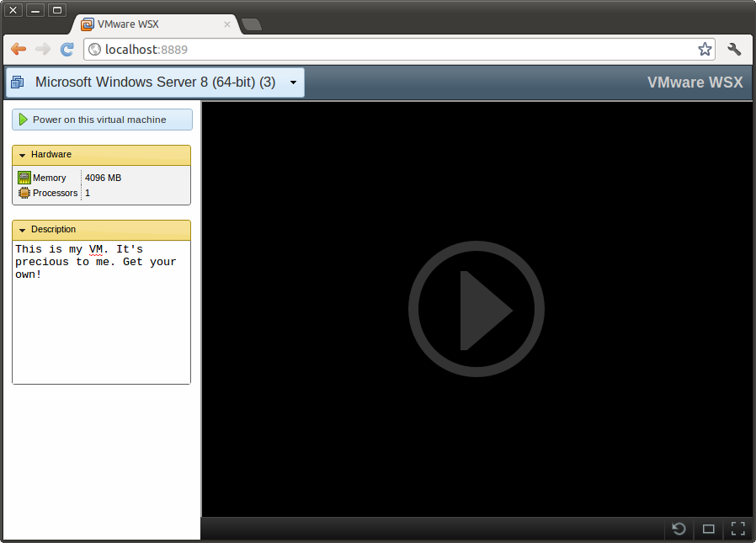This screenshot has width=756, height=543.
Task: Minimize the browser window
Action: coord(35,9)
